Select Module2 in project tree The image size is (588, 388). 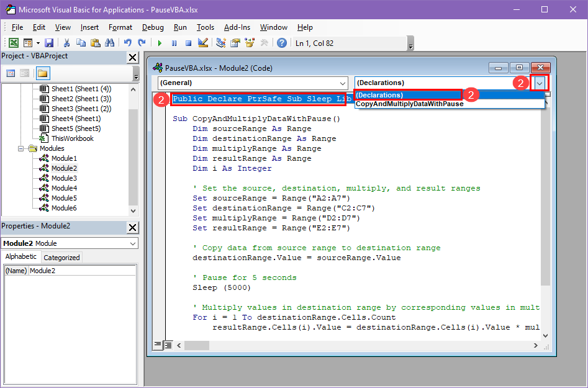point(64,168)
